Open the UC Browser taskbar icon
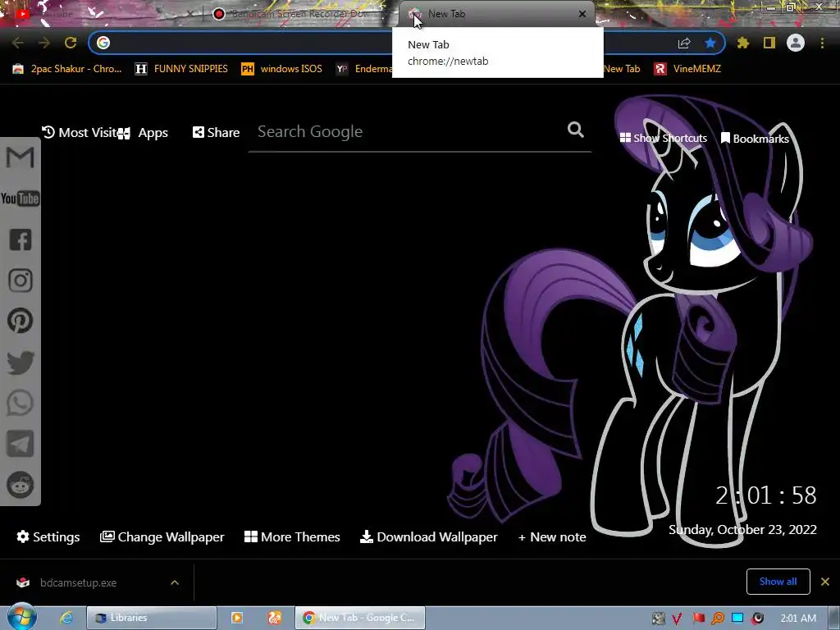The image size is (840, 630). point(275,618)
